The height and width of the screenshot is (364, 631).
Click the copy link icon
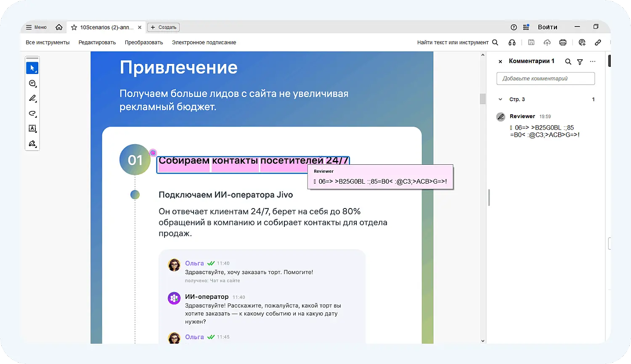coord(598,42)
